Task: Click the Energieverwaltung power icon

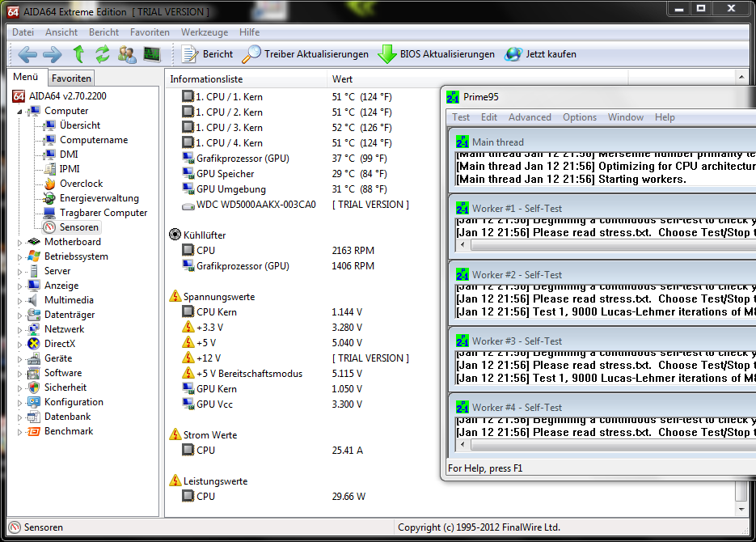Action: 49,198
